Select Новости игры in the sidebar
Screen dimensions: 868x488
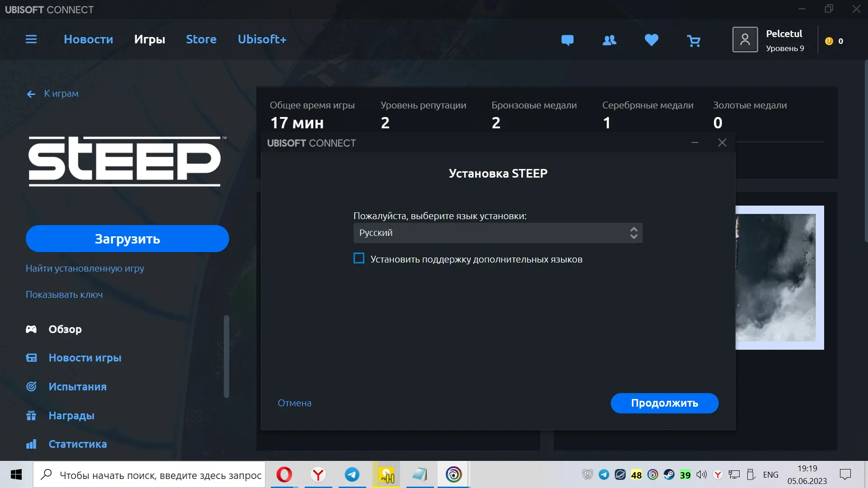pos(85,358)
